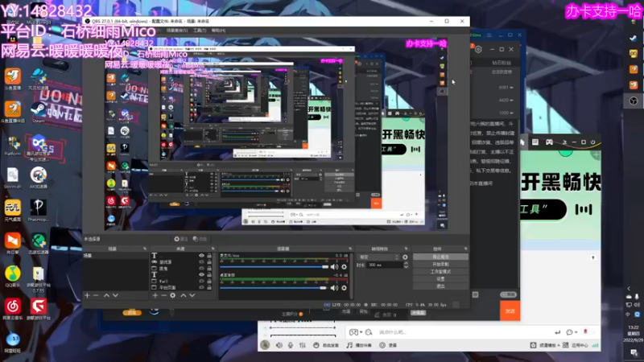Pop out the mixer panel dock icon

[x=350, y=249]
